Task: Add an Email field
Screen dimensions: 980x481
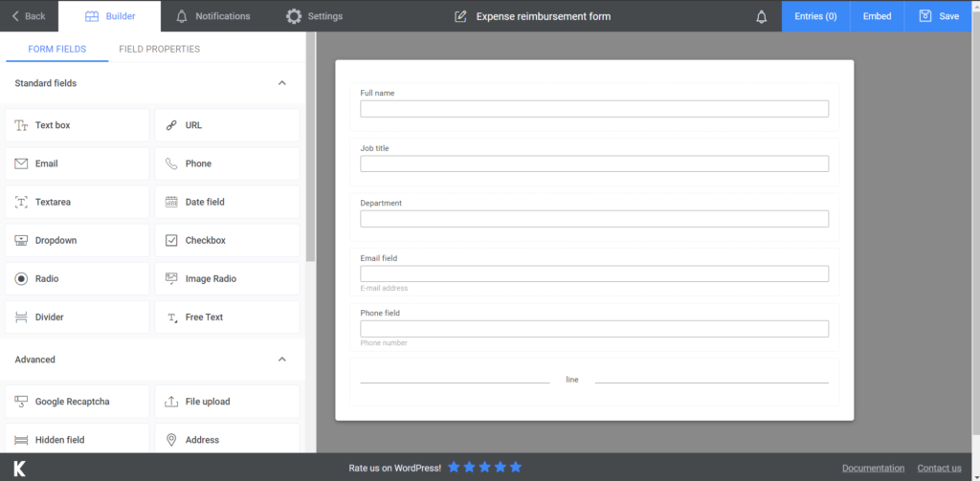Action: 77,164
